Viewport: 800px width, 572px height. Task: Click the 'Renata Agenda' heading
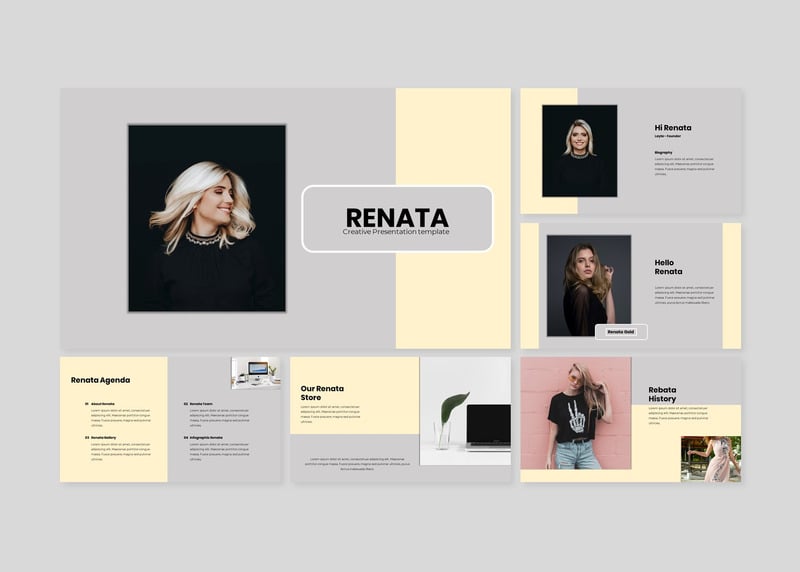coord(101,380)
